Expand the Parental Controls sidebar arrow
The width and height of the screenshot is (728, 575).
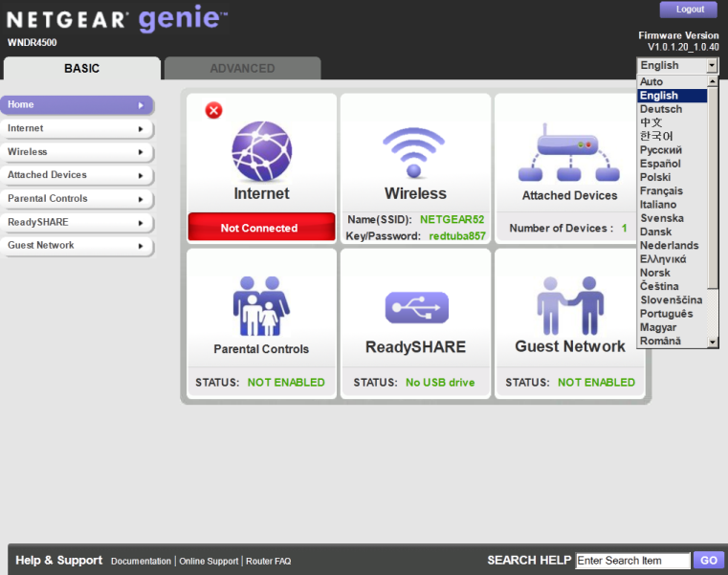click(141, 199)
